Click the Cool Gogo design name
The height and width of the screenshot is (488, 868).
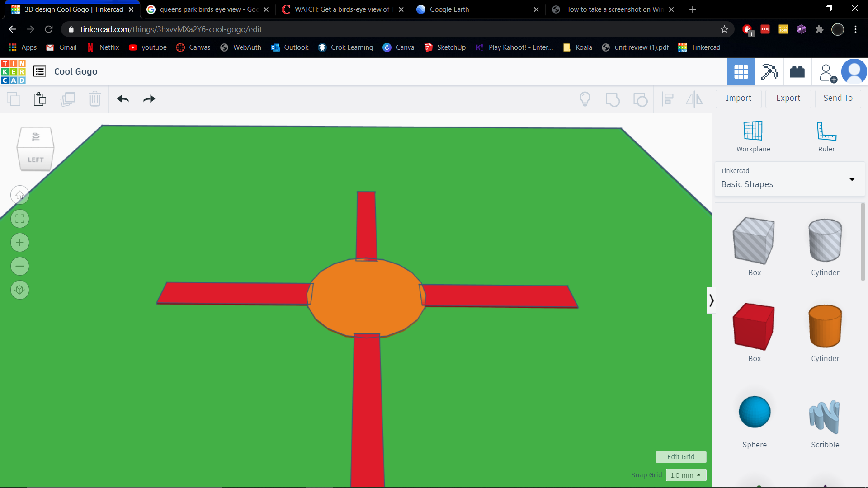(76, 71)
